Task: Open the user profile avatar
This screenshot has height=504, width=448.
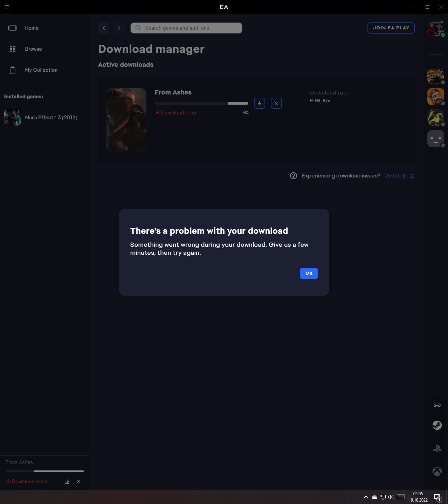Action: coord(436,28)
